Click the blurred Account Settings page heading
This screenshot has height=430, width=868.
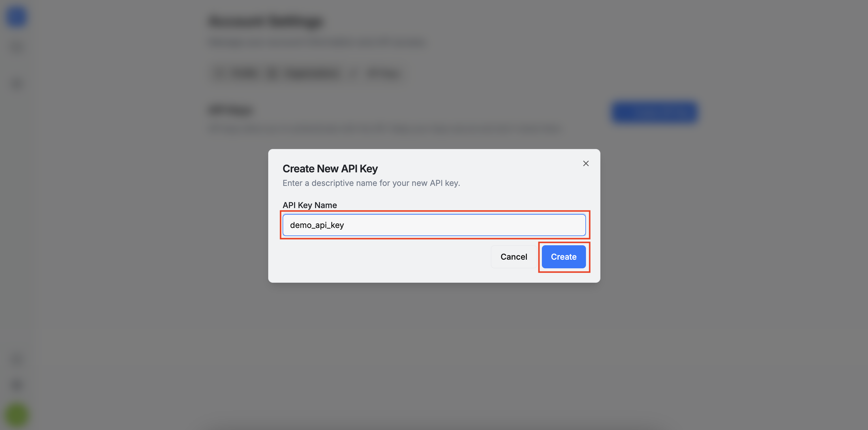[x=266, y=22]
